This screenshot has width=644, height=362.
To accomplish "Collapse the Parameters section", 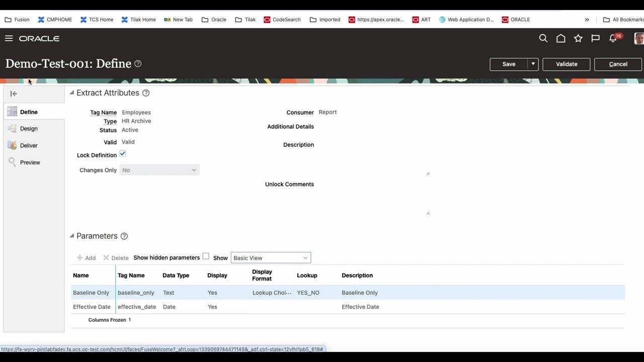I will tap(72, 236).
